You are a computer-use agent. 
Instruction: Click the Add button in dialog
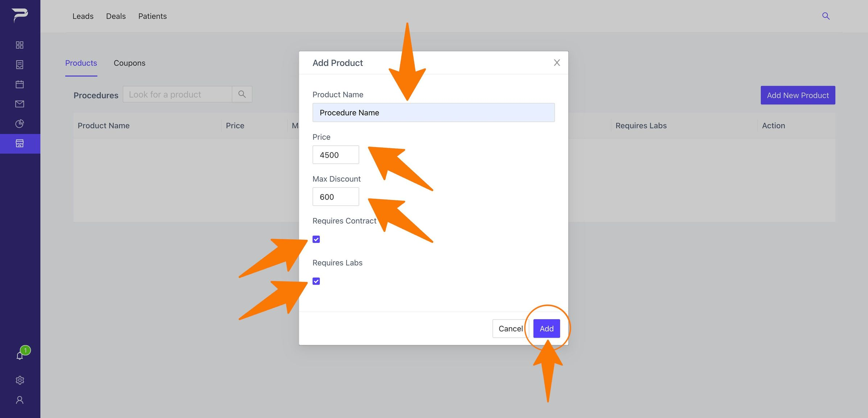pos(546,329)
